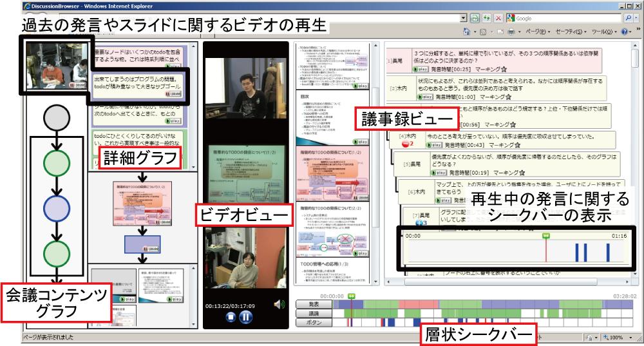Expand replies with blue plus under [7]長尾
Viewport: 644px width, 346px height.
[x=419, y=223]
